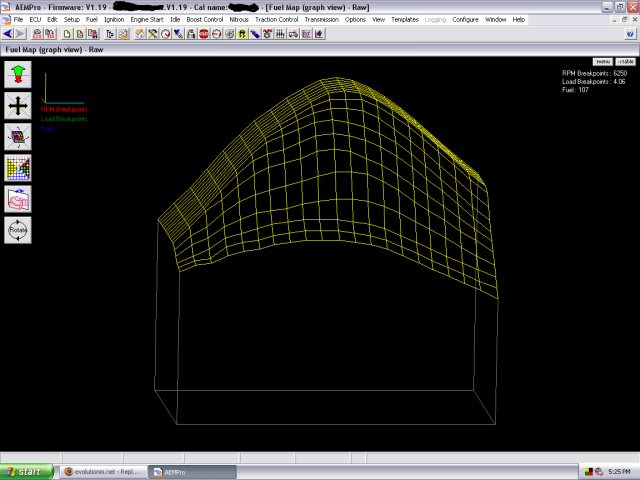
Task: Open the Options menu
Action: [x=356, y=20]
